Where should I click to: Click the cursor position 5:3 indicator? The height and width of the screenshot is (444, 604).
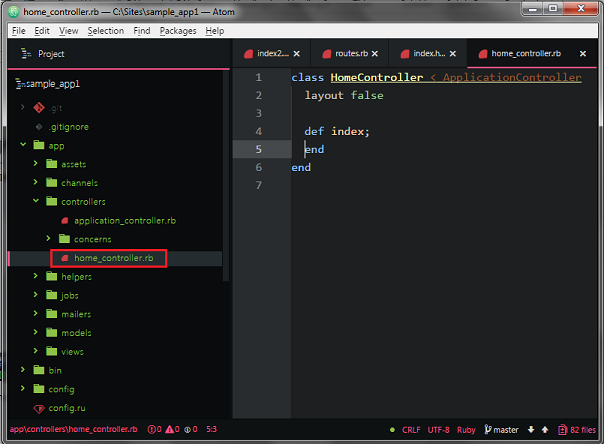click(211, 429)
